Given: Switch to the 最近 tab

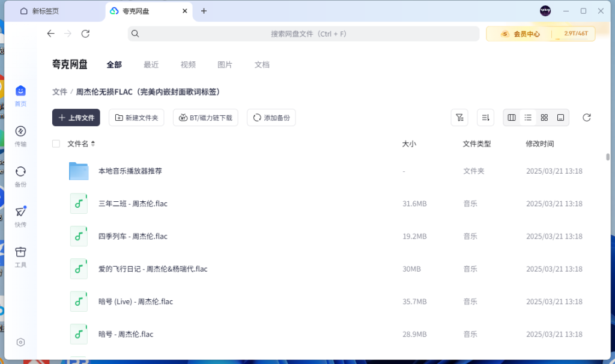Looking at the screenshot, I should [x=151, y=65].
